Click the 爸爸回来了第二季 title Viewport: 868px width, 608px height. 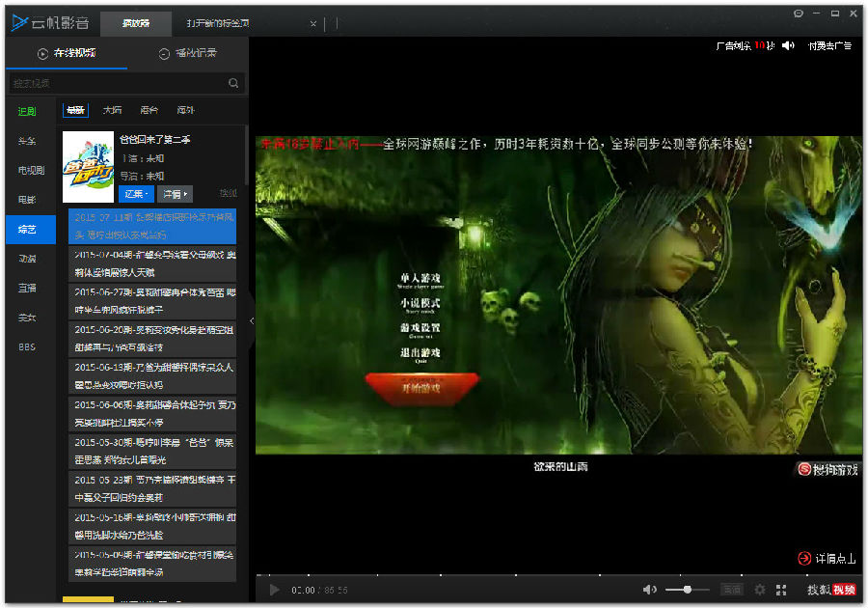(x=155, y=140)
